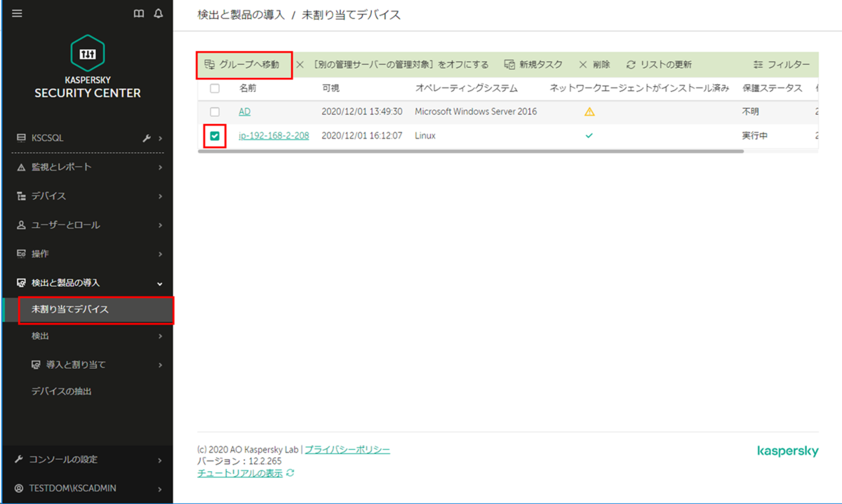Viewport: 842px width, 504px height.
Task: Open the フィルター icon on the toolbar
Action: (759, 64)
